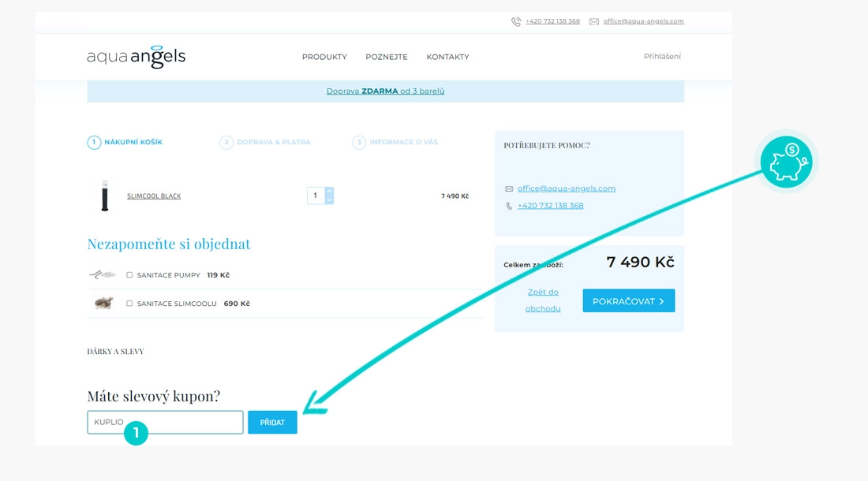This screenshot has width=868, height=481.
Task: Open phone number link in top bar
Action: [x=552, y=21]
